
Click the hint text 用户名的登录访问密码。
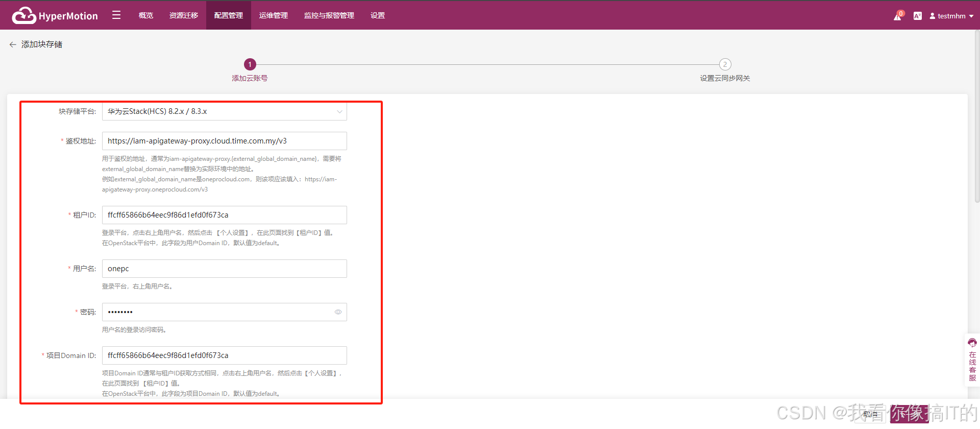tap(135, 330)
